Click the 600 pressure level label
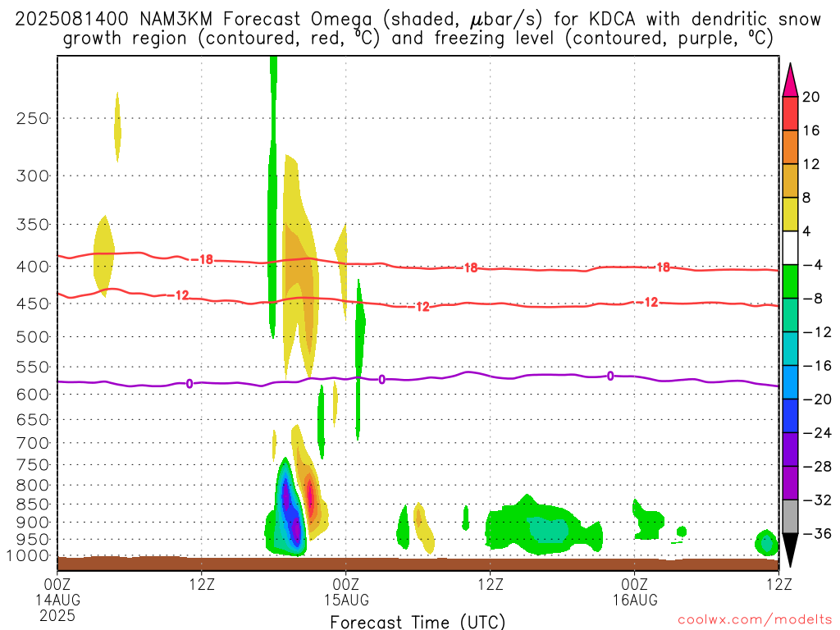This screenshot has width=840, height=630. coord(33,395)
